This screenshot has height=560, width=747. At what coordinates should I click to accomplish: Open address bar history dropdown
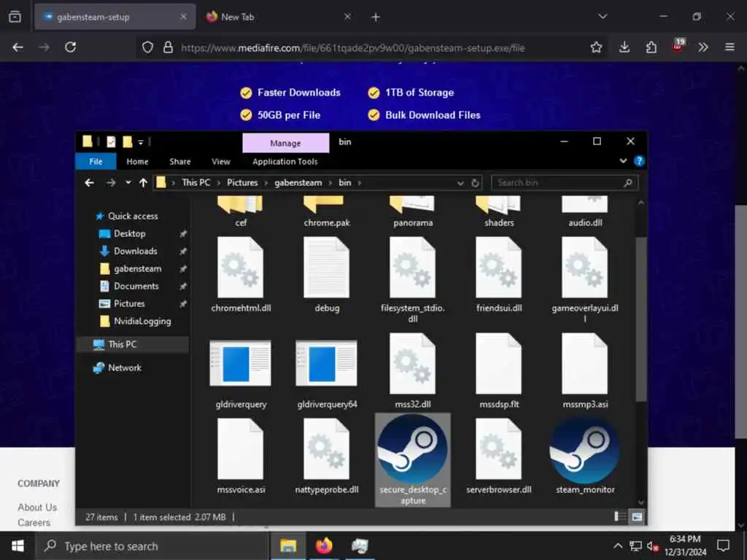[460, 183]
